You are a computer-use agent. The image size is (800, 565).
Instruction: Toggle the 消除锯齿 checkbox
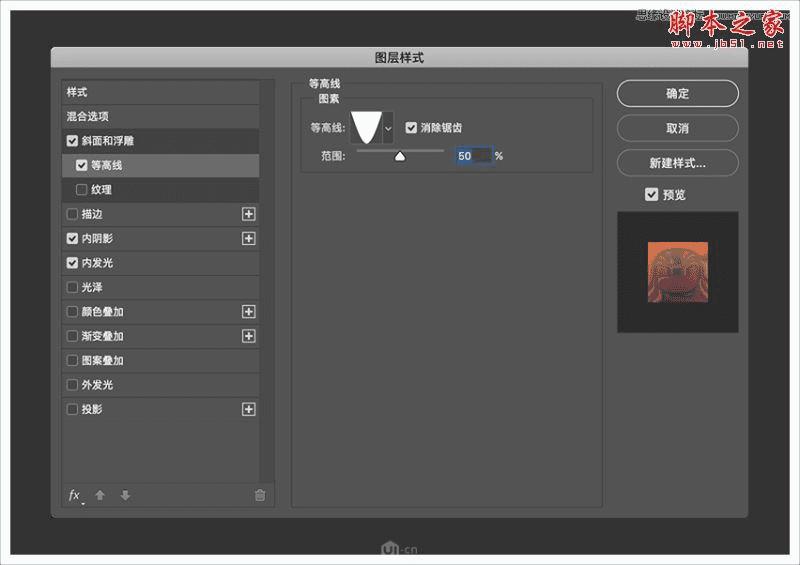pyautogui.click(x=411, y=128)
